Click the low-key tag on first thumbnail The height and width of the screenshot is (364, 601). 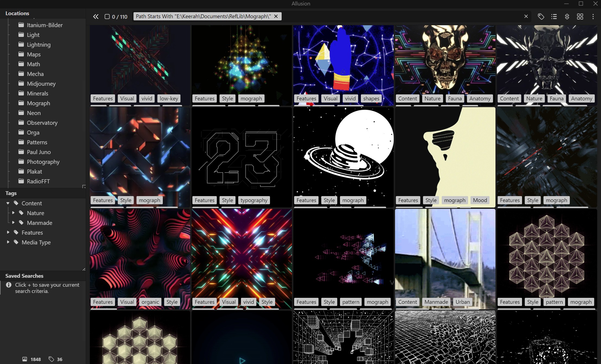coord(169,98)
